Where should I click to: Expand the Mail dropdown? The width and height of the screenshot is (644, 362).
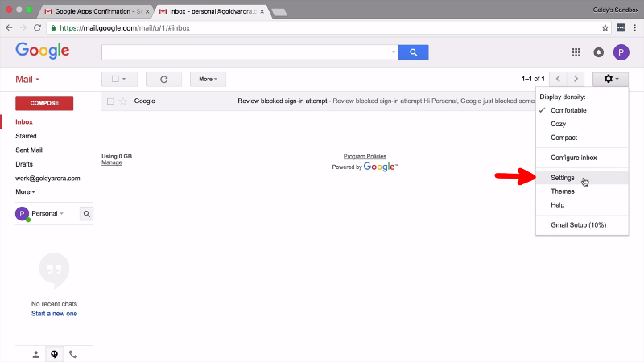coord(27,79)
